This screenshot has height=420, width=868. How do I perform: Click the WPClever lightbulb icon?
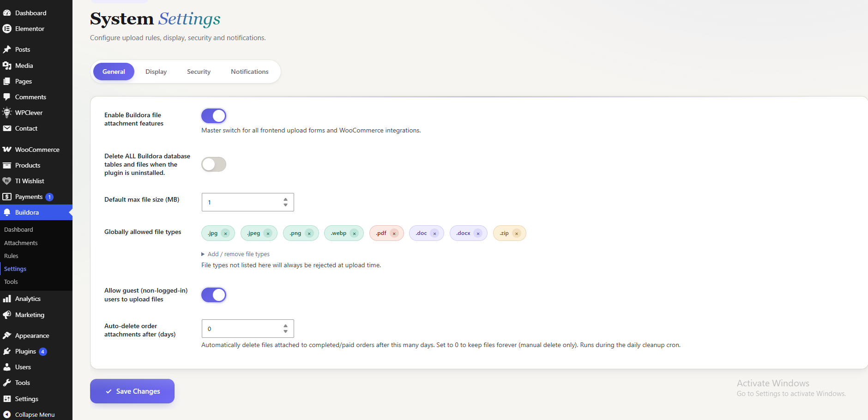[x=7, y=113]
